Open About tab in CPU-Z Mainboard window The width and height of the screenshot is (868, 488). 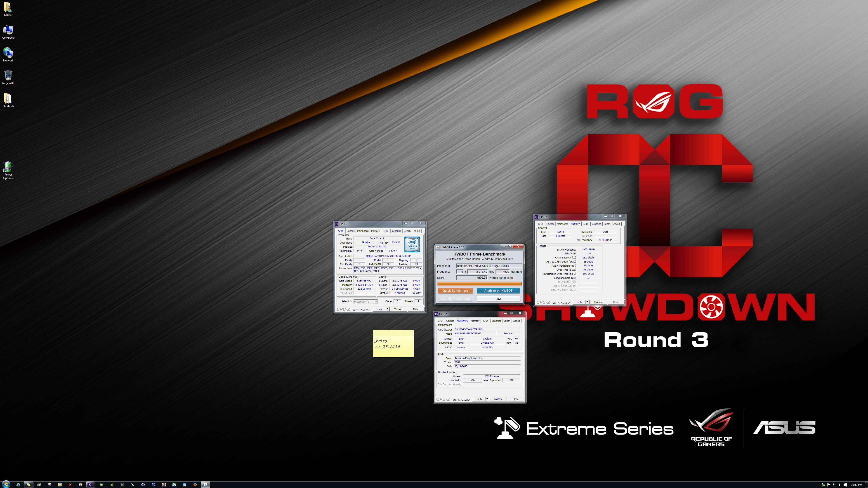[x=517, y=321]
